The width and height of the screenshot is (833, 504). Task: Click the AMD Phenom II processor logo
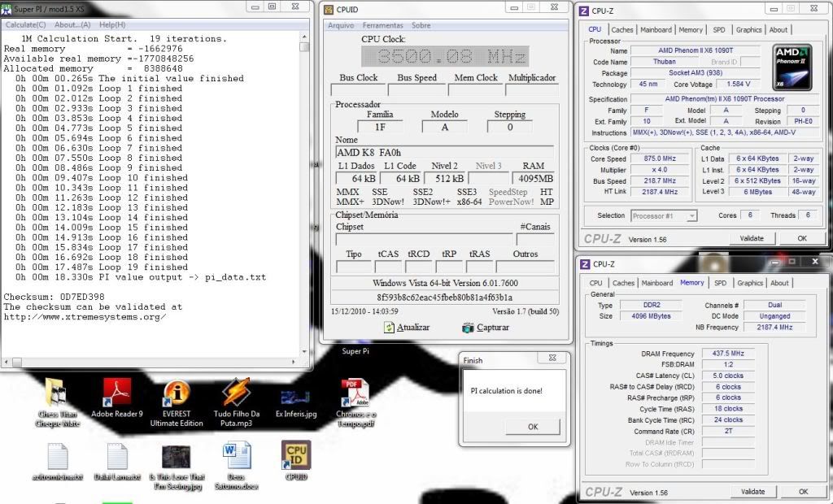point(792,67)
